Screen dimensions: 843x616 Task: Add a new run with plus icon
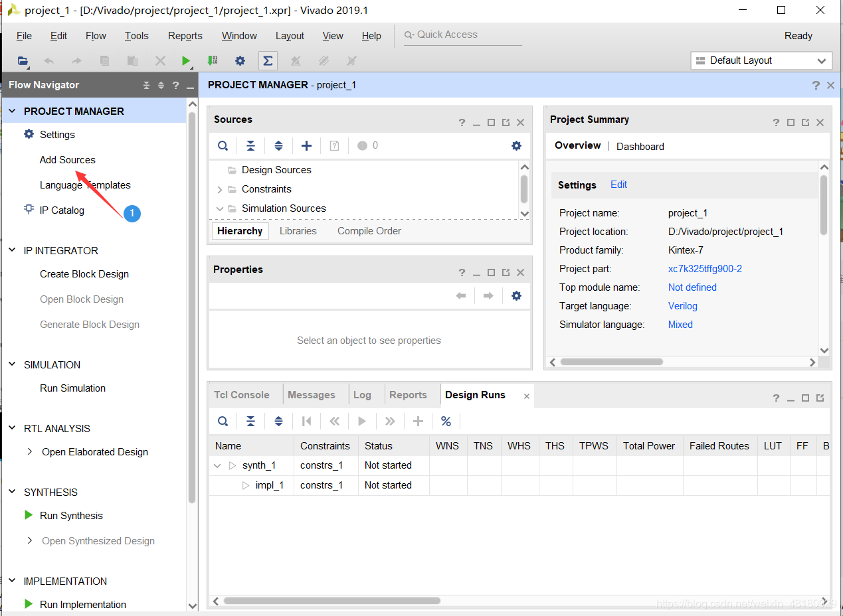pyautogui.click(x=418, y=422)
